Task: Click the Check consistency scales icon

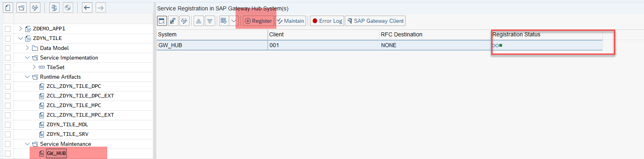Action: pos(54,8)
